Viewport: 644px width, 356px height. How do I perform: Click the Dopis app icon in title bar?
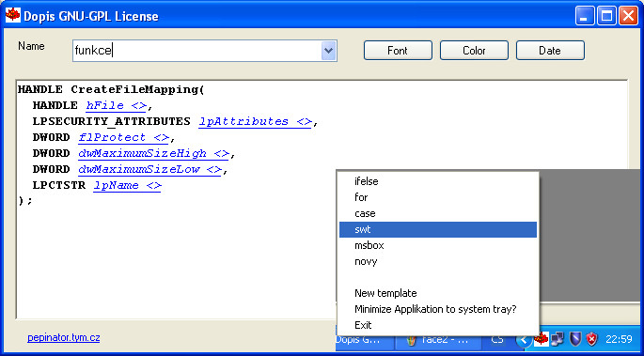[x=13, y=15]
